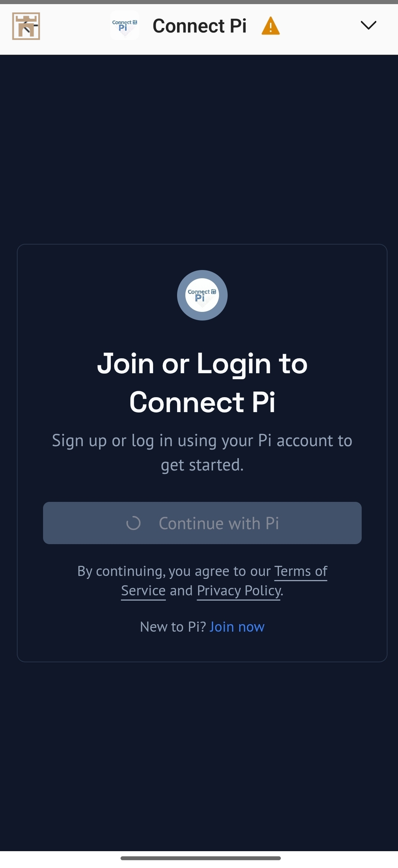Click the Connect Pi header title
Viewport: 398px width, 868px height.
point(200,26)
